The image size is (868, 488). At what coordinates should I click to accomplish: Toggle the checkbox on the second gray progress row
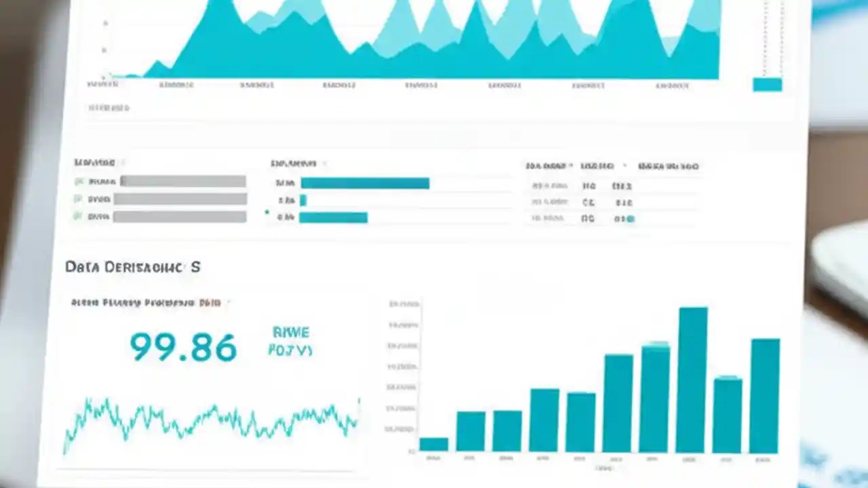79,199
